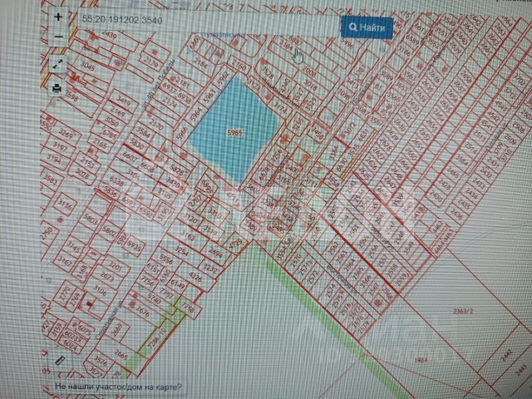532x399 pixels.
Task: Pick parcel labeled 2165
Action: click(x=100, y=142)
